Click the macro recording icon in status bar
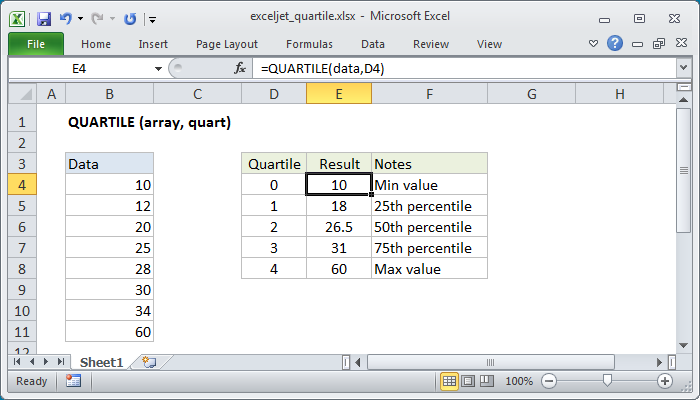The height and width of the screenshot is (400, 700). (73, 381)
